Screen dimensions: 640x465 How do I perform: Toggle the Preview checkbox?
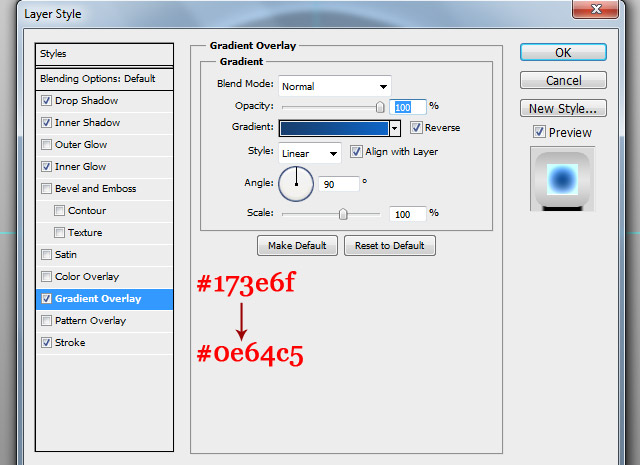tap(539, 132)
